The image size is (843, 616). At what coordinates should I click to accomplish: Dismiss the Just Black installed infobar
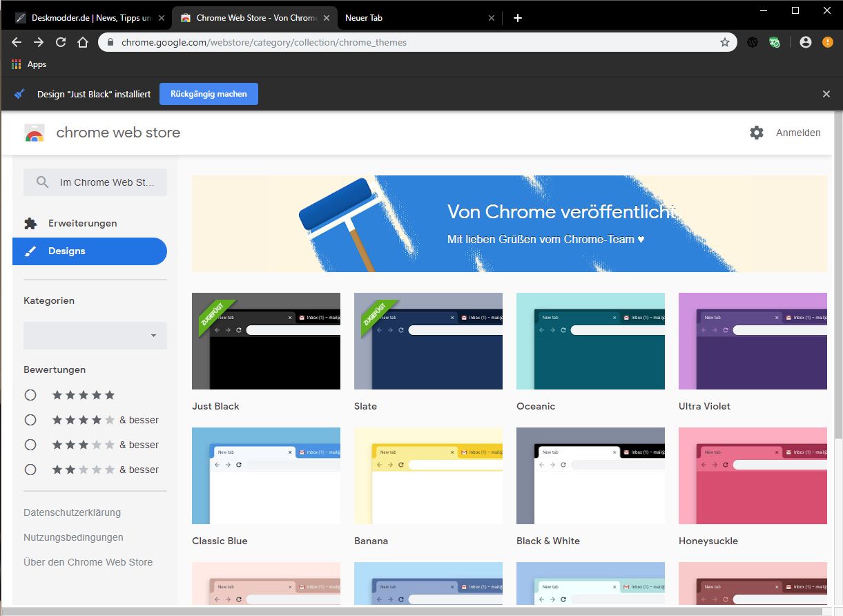[x=826, y=94]
